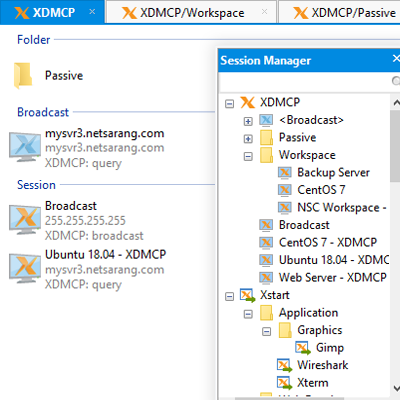Click the Xterm Xstart icon
400x400 pixels.
click(284, 383)
